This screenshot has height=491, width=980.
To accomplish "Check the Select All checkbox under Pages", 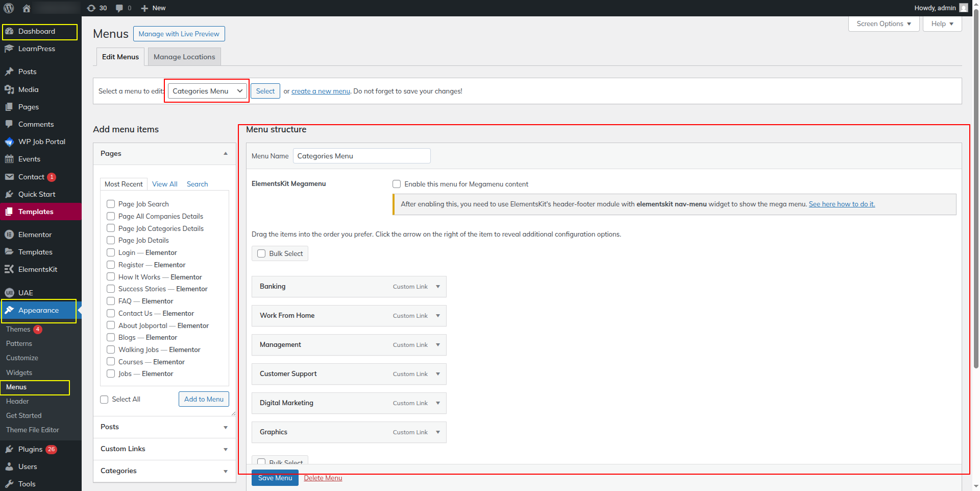I will tap(104, 400).
